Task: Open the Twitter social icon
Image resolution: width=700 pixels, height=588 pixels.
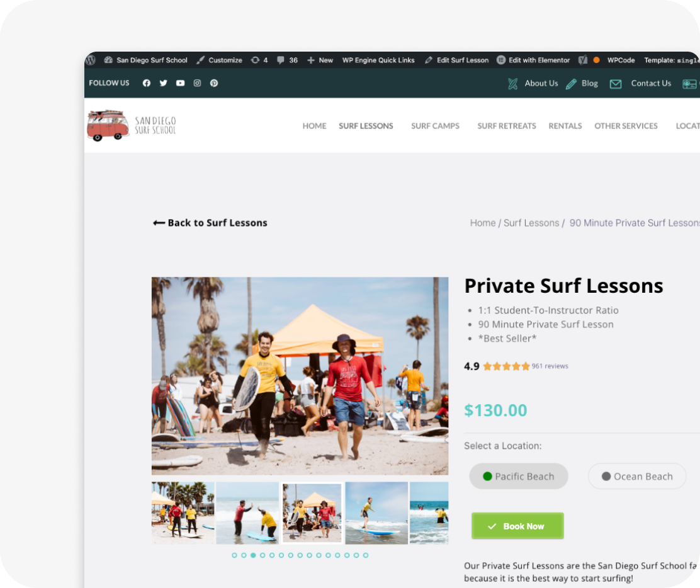Action: (x=164, y=83)
